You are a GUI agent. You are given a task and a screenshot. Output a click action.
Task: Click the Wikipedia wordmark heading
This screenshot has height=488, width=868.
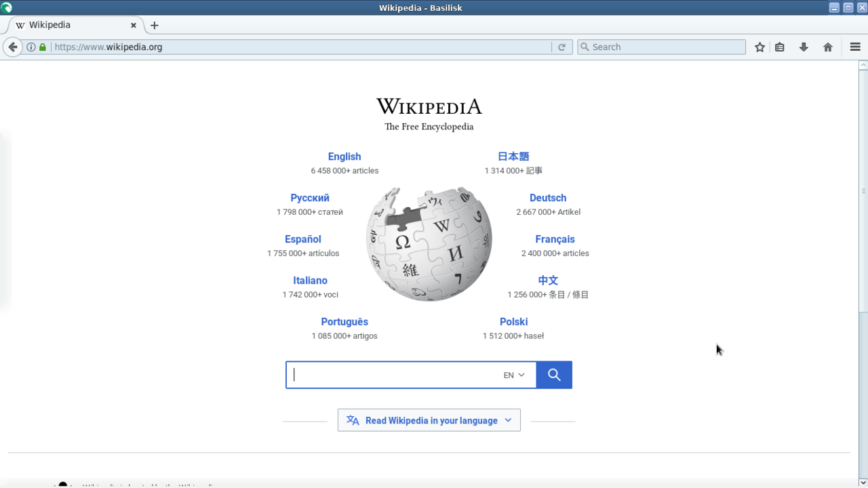429,106
